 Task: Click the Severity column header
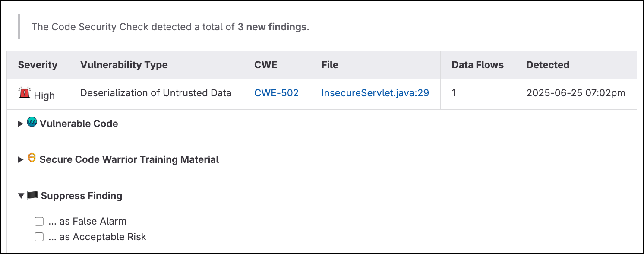click(x=38, y=65)
